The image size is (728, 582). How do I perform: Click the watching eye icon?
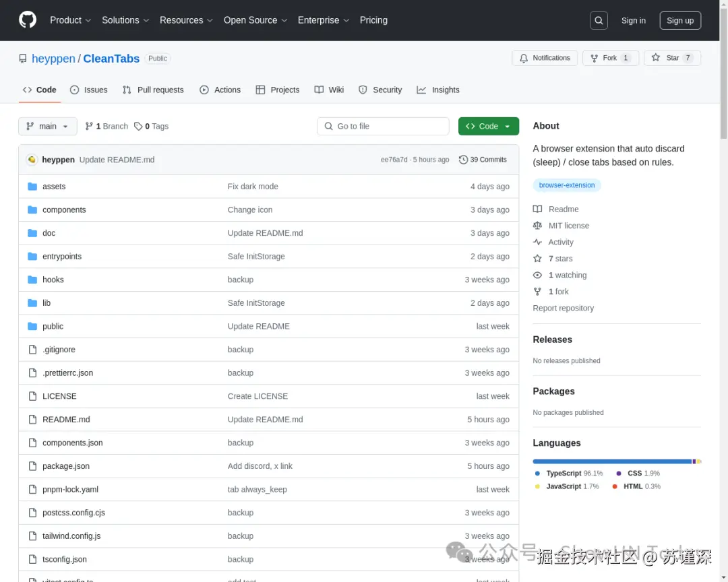(537, 276)
